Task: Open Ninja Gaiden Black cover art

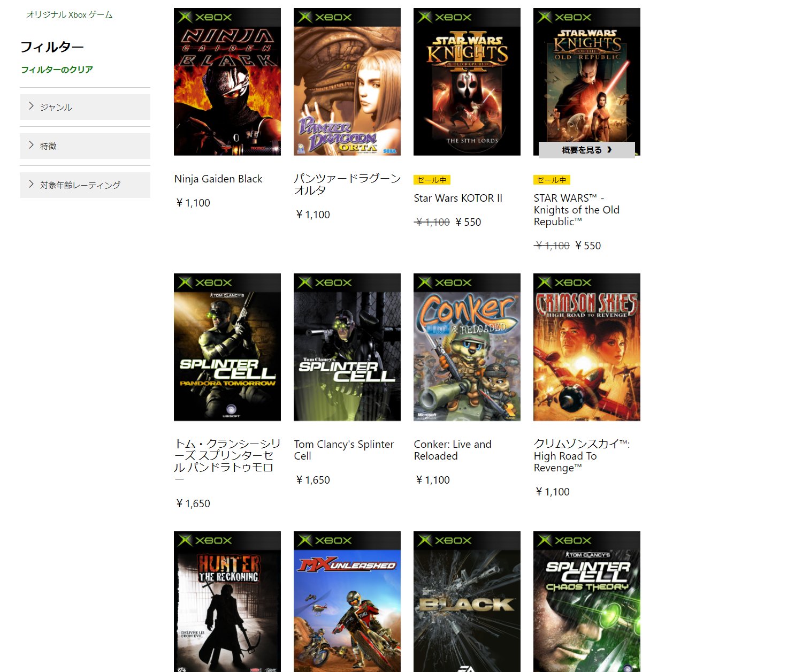Action: point(227,82)
